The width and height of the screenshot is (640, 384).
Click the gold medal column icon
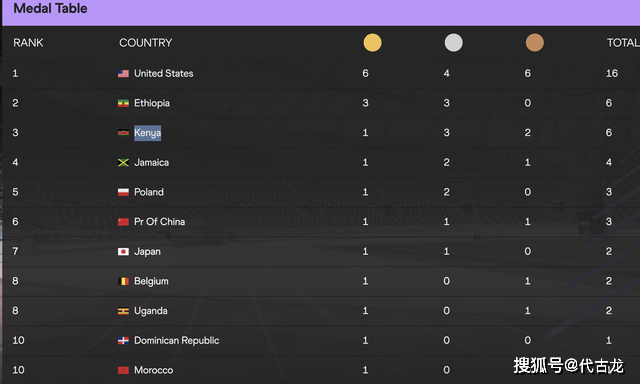(x=372, y=42)
